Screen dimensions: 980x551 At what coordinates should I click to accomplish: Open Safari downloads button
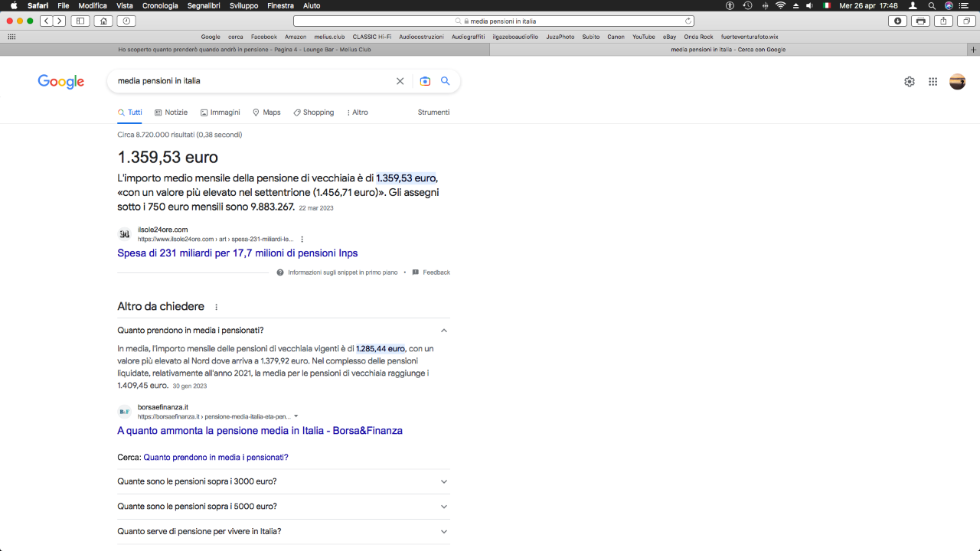tap(898, 21)
